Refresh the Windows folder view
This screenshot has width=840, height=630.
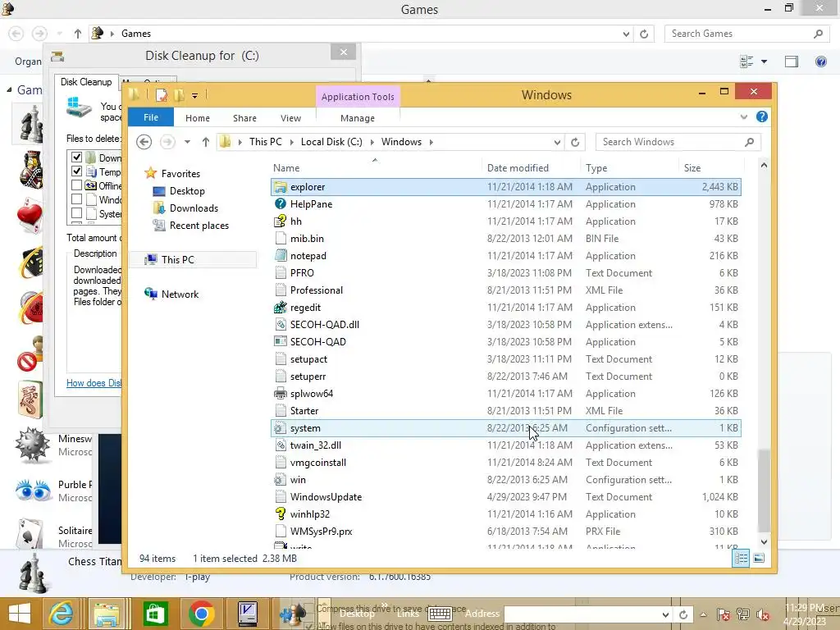click(x=575, y=142)
